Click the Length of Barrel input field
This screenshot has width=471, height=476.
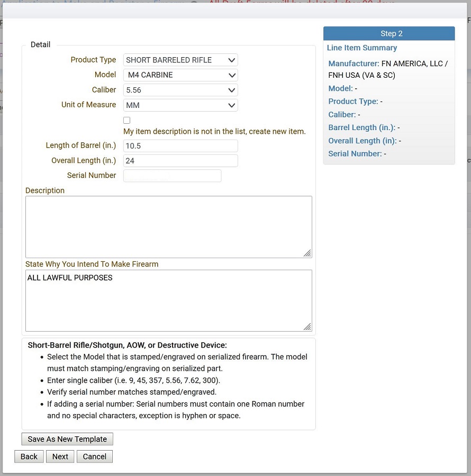click(180, 146)
